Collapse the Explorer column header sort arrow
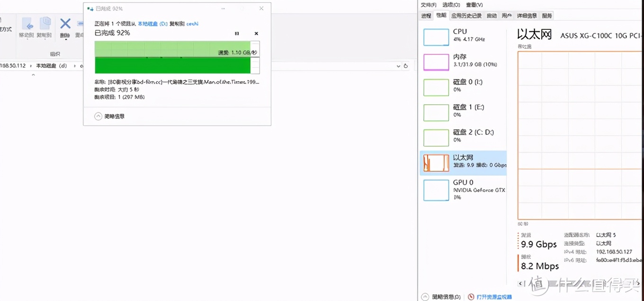This screenshot has width=644, height=301. [33, 75]
